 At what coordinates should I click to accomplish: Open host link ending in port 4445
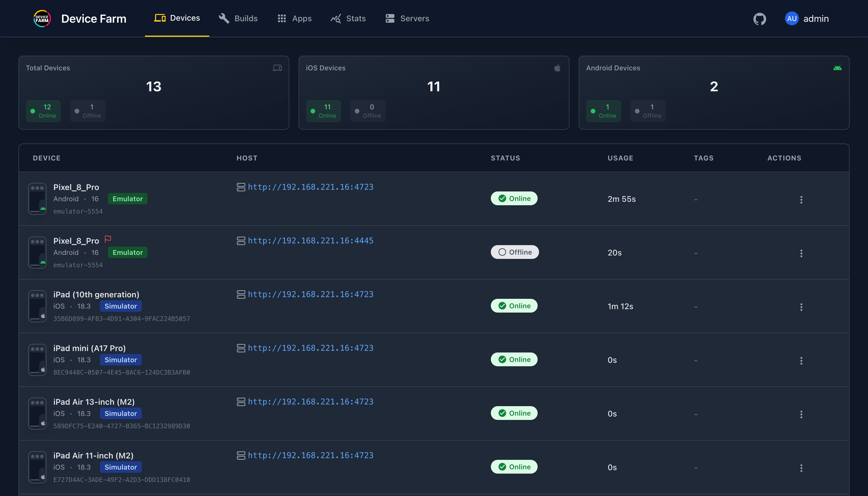310,241
